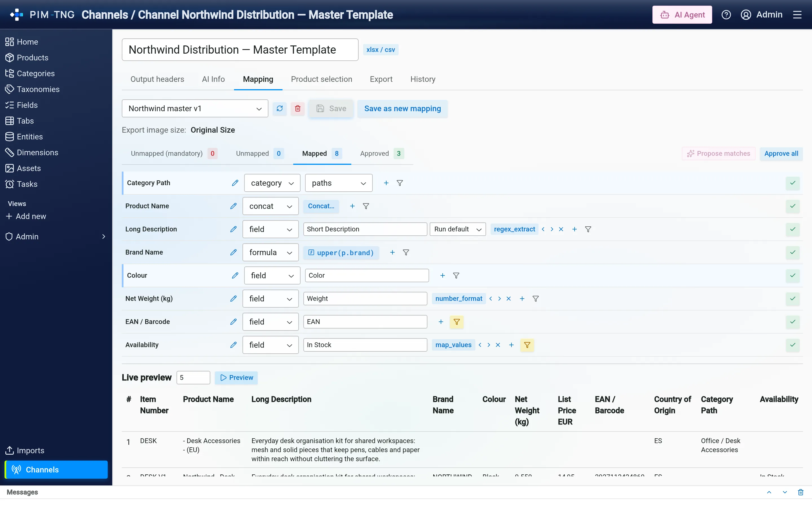
Task: Open the hamburger menu in the top bar
Action: tap(797, 15)
